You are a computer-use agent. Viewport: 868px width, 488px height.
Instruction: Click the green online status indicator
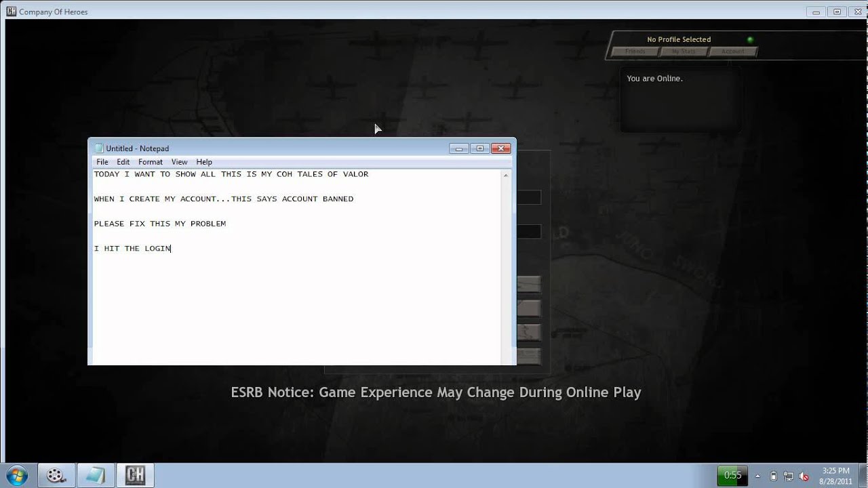pos(750,40)
